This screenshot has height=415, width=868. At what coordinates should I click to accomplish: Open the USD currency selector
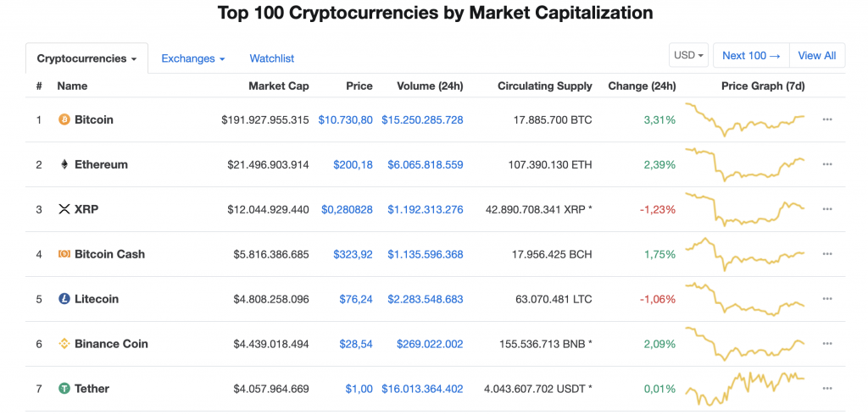(x=688, y=55)
